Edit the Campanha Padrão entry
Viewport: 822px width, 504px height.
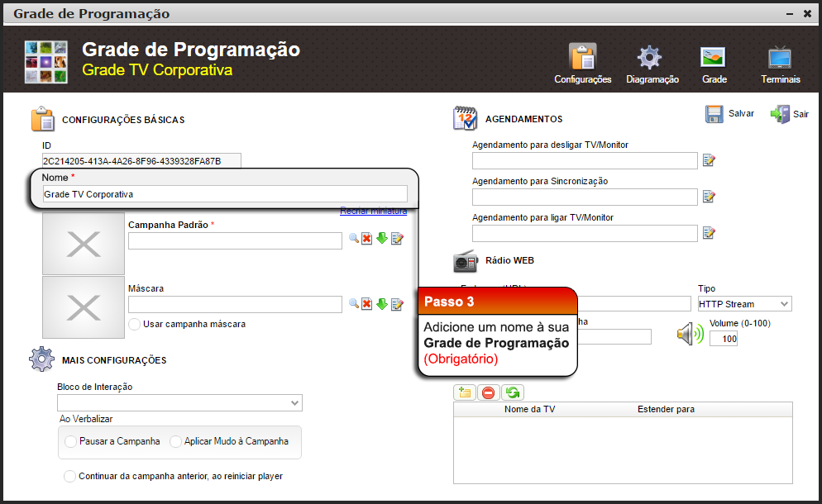tap(396, 240)
